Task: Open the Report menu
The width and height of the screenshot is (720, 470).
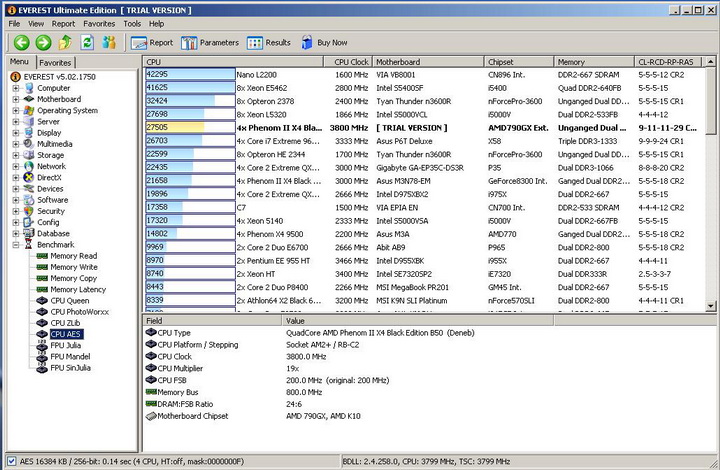Action: (63, 24)
